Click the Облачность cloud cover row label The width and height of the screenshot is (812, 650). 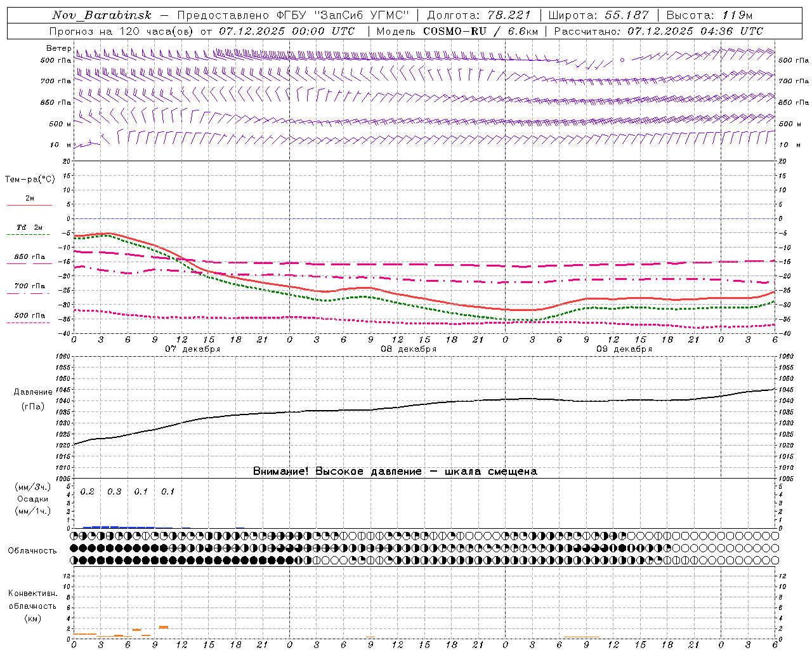point(32,550)
